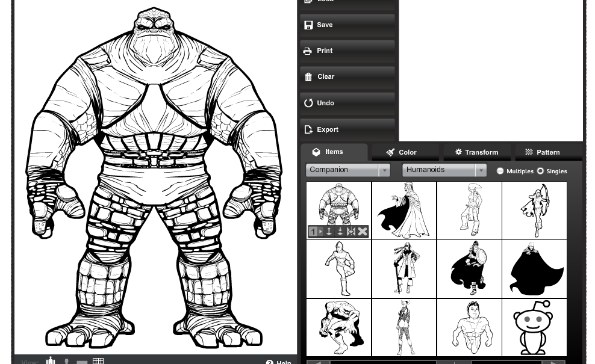595x364 pixels.
Task: Toggle grid view icon below canvas
Action: [x=98, y=362]
